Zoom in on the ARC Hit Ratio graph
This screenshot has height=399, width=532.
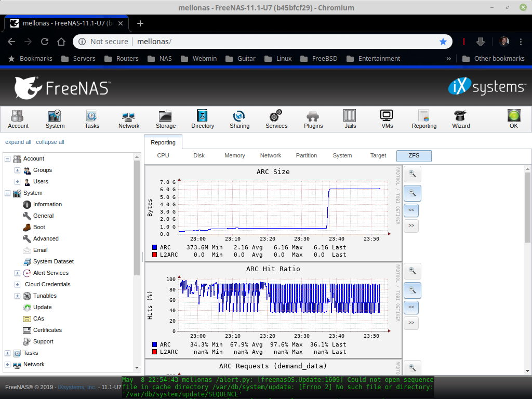pyautogui.click(x=412, y=271)
